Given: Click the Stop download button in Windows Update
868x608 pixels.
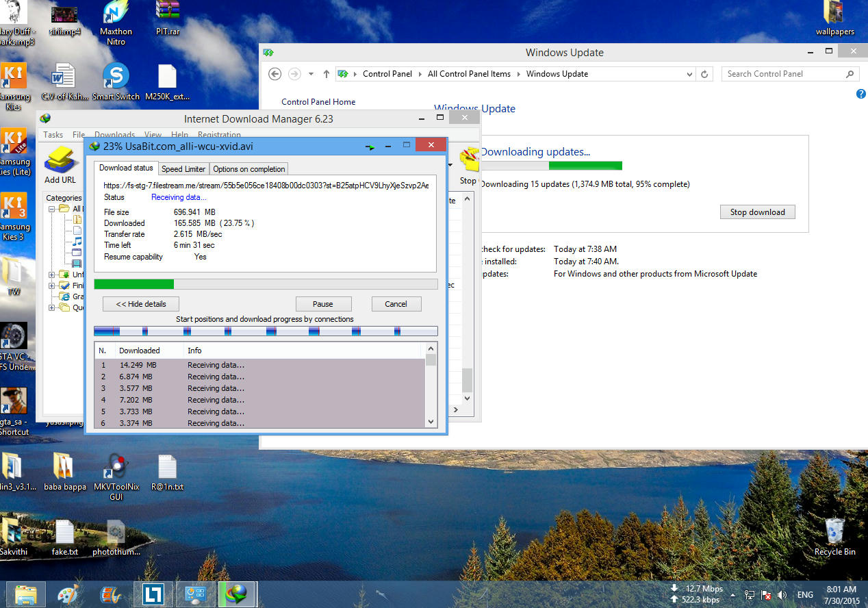Looking at the screenshot, I should (x=757, y=212).
